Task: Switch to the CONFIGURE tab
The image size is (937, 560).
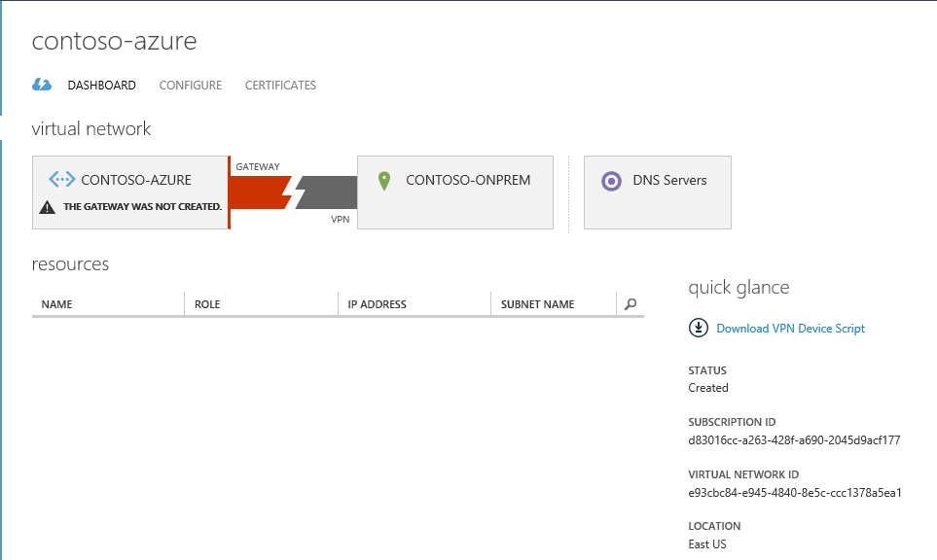Action: point(190,86)
